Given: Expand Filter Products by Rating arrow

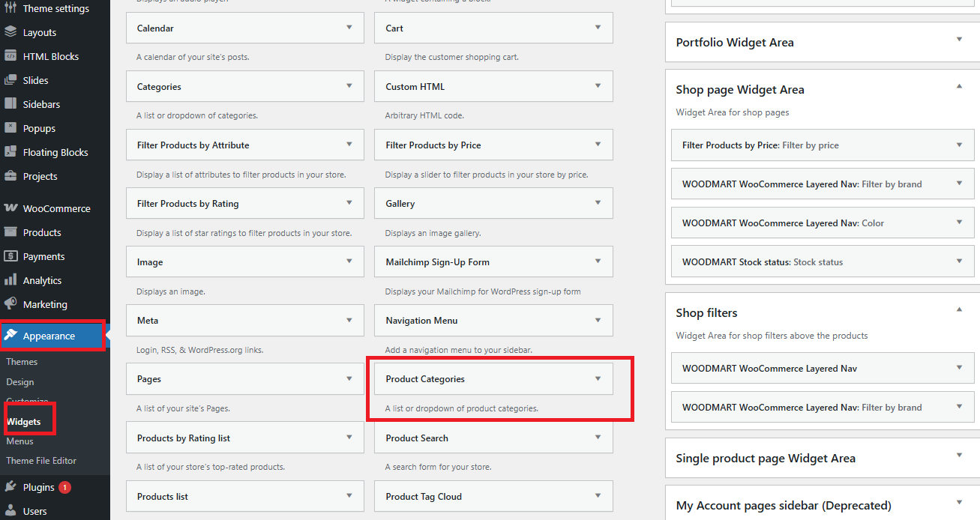Looking at the screenshot, I should [349, 203].
